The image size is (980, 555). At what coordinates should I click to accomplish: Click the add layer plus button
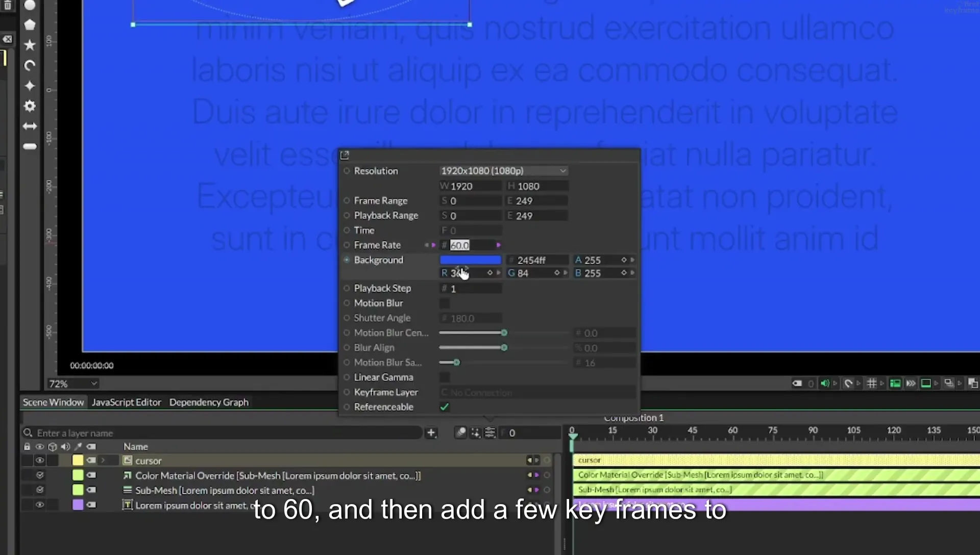431,433
